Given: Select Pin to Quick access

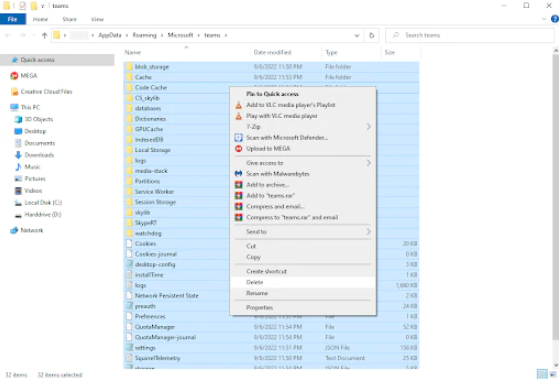Looking at the screenshot, I should tap(303, 94).
